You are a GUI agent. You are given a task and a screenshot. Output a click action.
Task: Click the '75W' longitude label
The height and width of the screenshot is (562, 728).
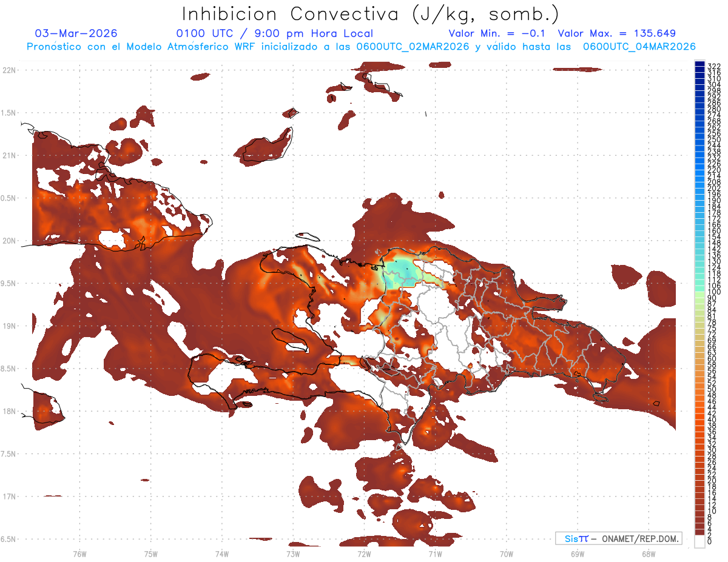click(151, 554)
